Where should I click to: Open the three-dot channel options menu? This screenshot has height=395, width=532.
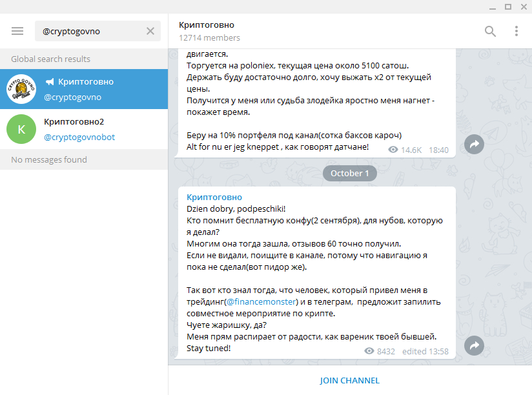(x=516, y=31)
